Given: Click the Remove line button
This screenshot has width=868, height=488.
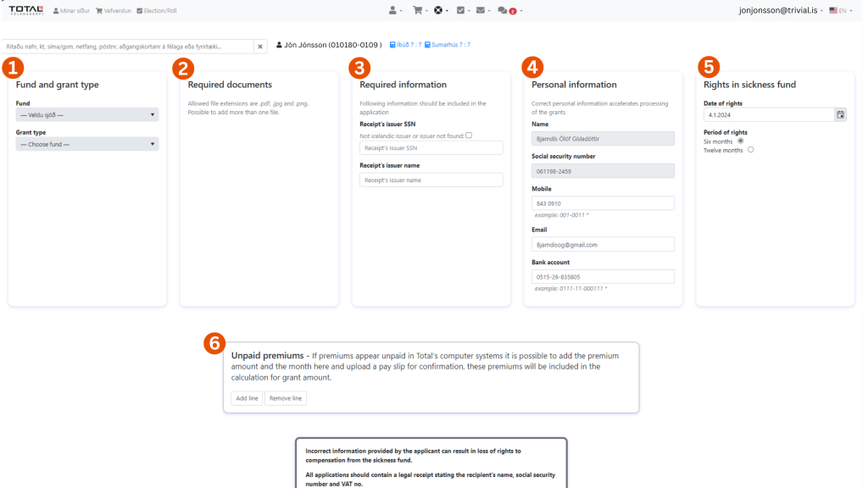Looking at the screenshot, I should pos(285,398).
